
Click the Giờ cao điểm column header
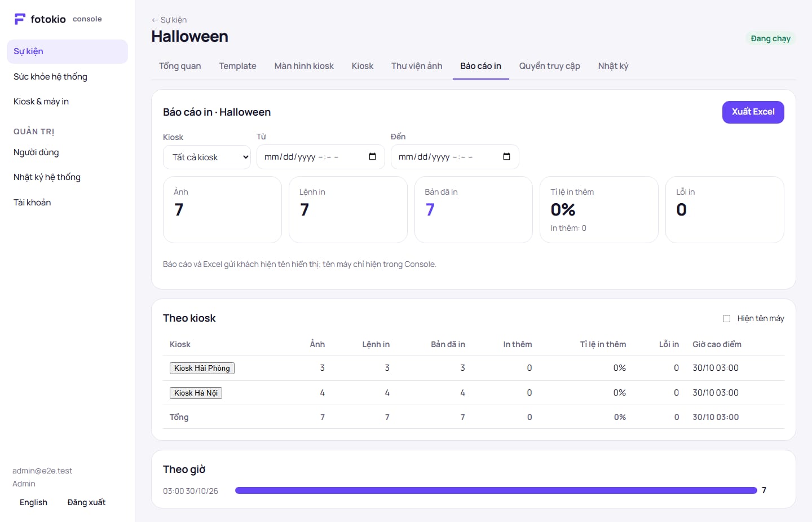click(x=717, y=344)
